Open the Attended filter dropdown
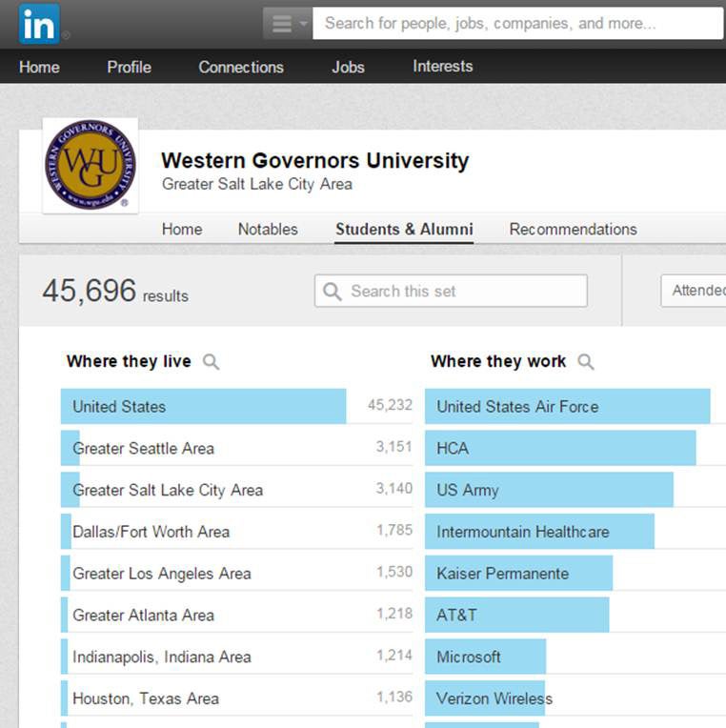This screenshot has width=726, height=728. [x=694, y=291]
